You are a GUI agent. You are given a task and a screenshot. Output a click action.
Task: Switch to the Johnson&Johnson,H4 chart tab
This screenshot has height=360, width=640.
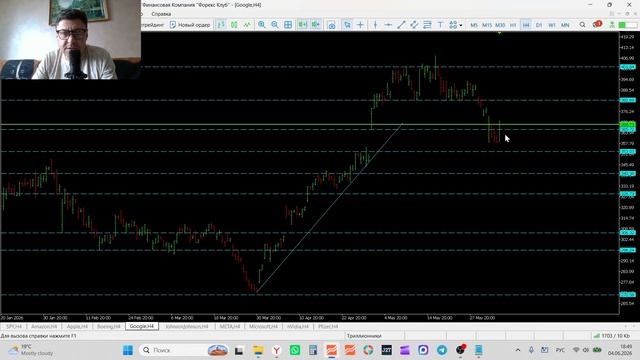pos(187,327)
